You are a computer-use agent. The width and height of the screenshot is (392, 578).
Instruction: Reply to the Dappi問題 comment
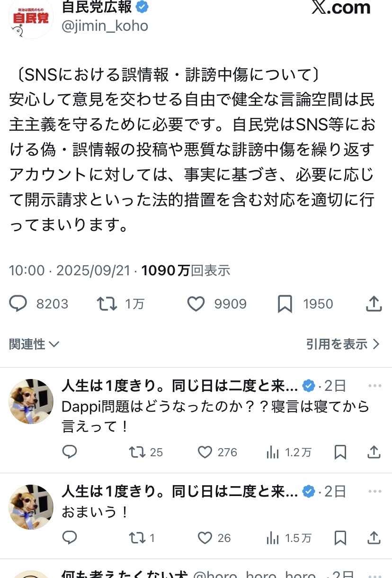70,452
